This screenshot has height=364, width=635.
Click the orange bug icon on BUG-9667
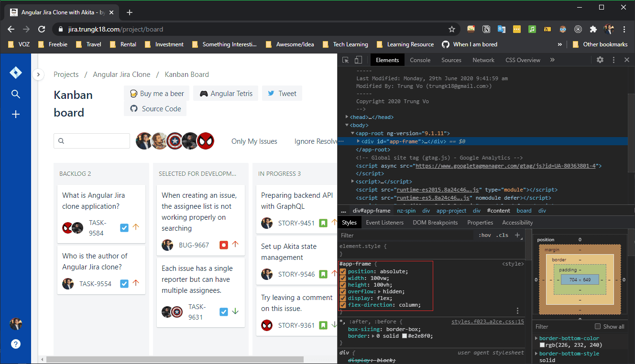coord(223,245)
